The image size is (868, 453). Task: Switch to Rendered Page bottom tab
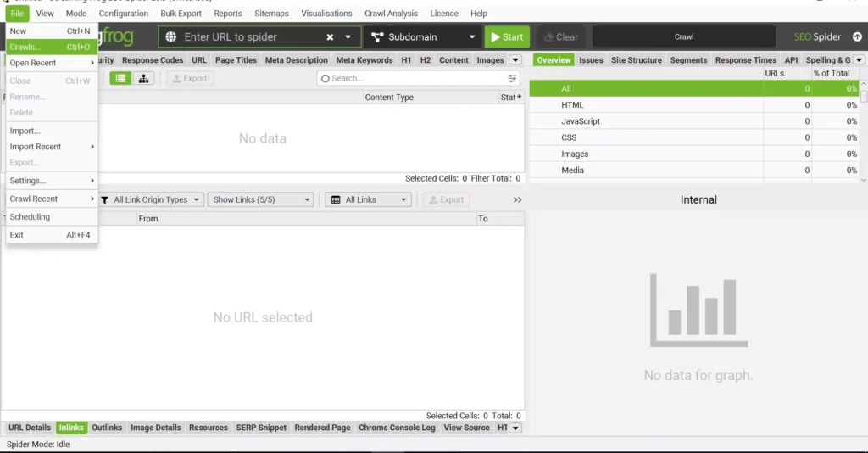tap(323, 428)
